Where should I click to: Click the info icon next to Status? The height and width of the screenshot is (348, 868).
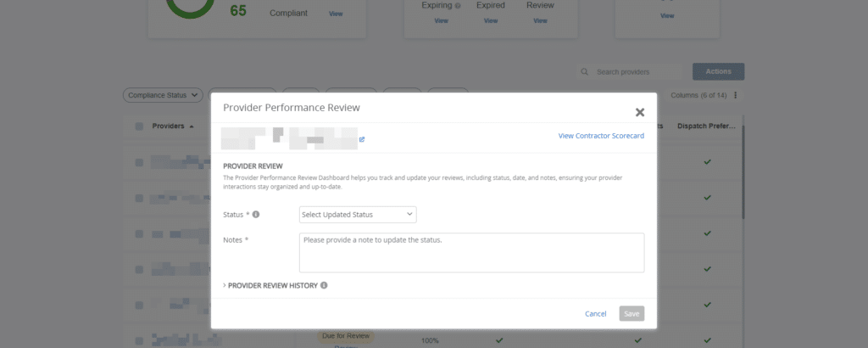point(256,215)
